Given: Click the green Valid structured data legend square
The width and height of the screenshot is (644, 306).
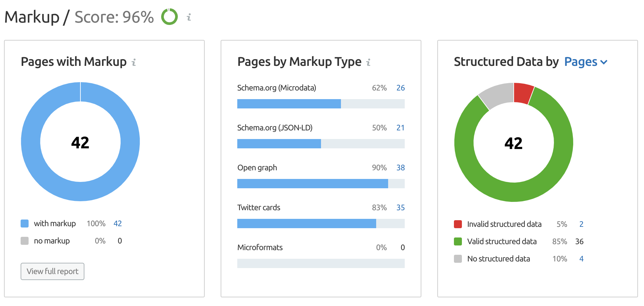Looking at the screenshot, I should [x=458, y=241].
